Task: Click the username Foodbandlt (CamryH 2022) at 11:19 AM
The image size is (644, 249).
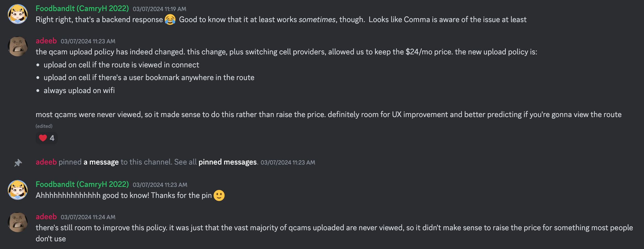Action: (82, 9)
